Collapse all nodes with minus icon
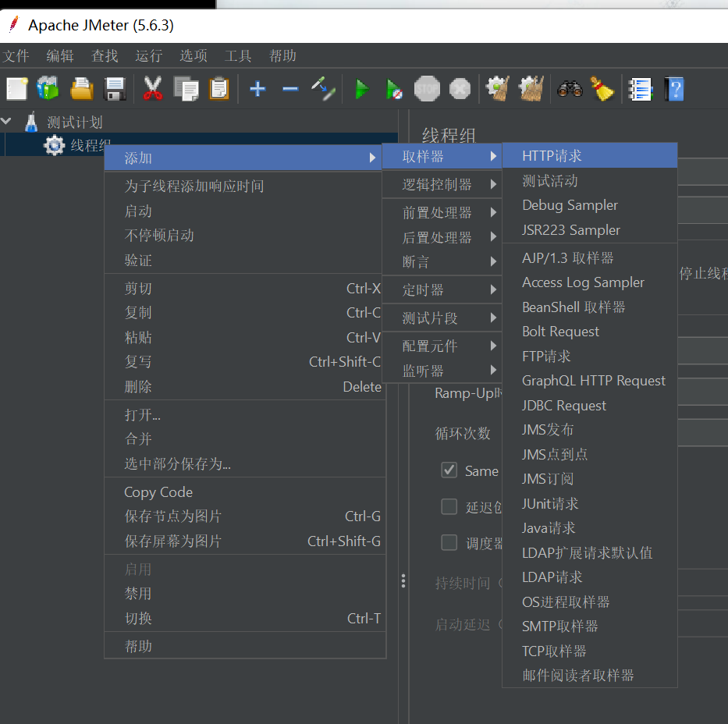The width and height of the screenshot is (728, 724). coord(290,89)
